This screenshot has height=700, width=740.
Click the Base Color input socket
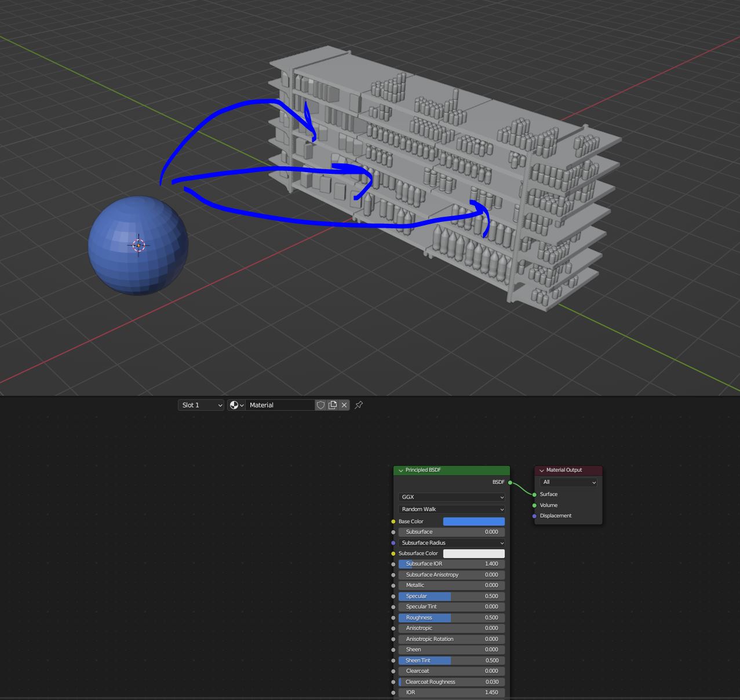[393, 522]
